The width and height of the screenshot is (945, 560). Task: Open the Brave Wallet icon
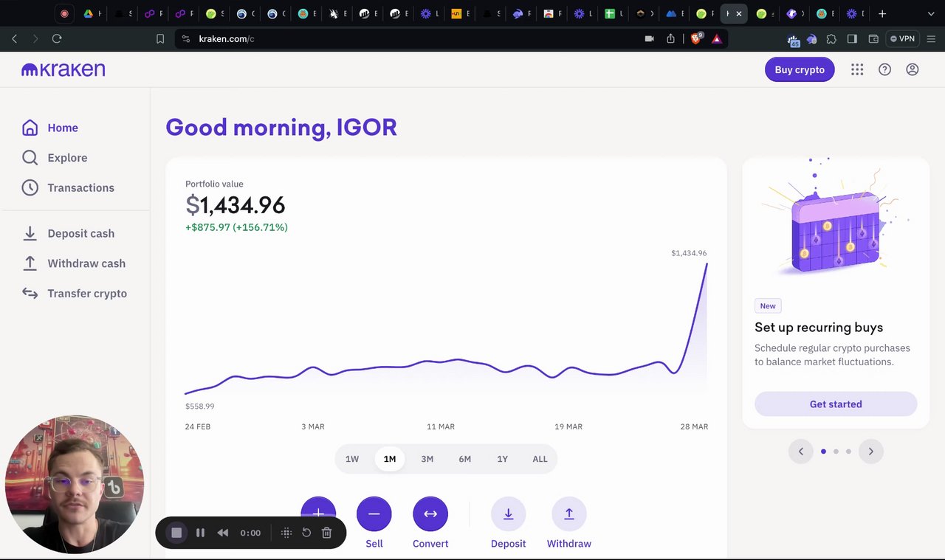click(x=873, y=38)
